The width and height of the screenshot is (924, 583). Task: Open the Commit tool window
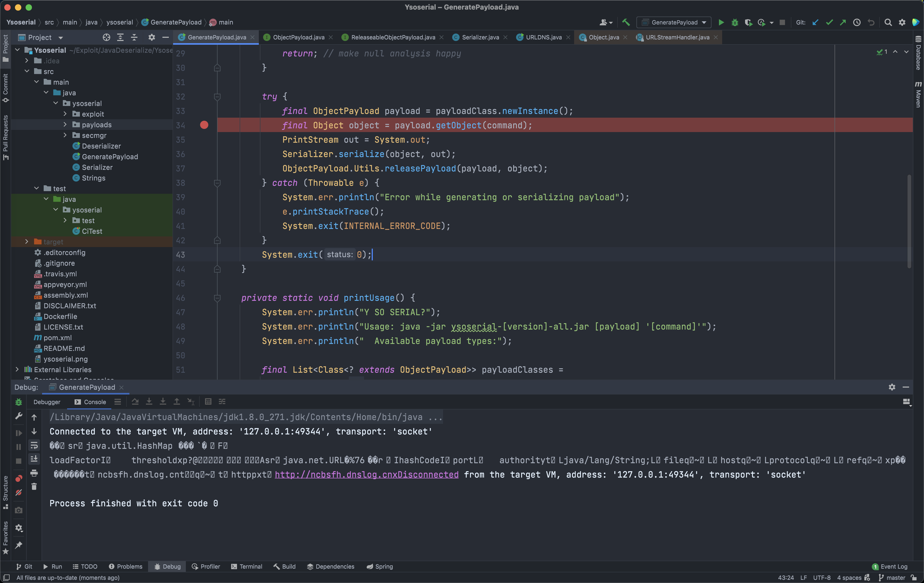[x=5, y=88]
